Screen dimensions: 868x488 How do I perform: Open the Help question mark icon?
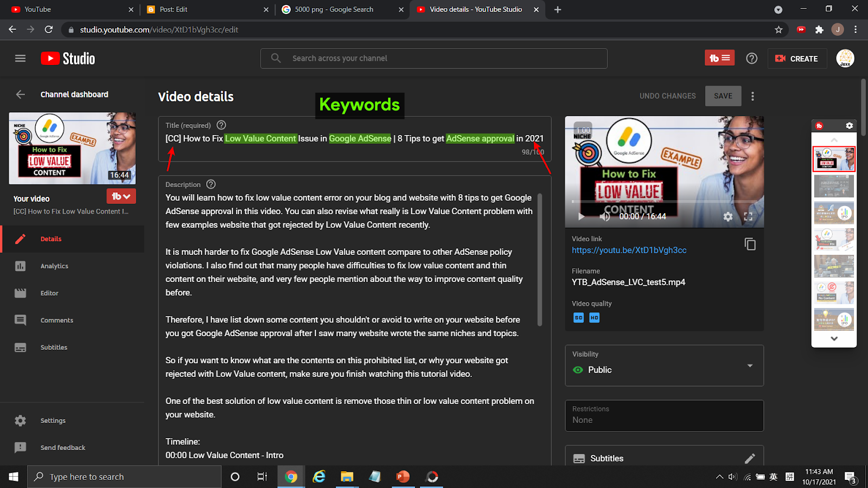point(752,59)
